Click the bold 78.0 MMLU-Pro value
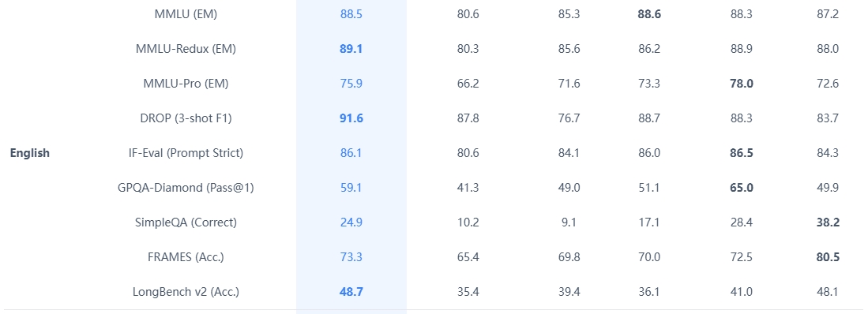868x314 pixels. (x=741, y=84)
